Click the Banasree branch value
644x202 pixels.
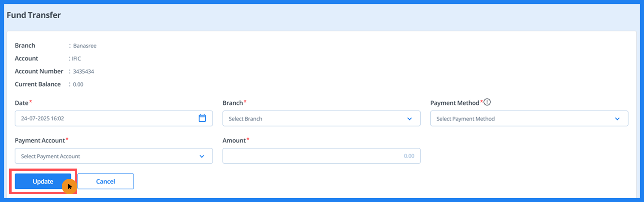point(85,46)
